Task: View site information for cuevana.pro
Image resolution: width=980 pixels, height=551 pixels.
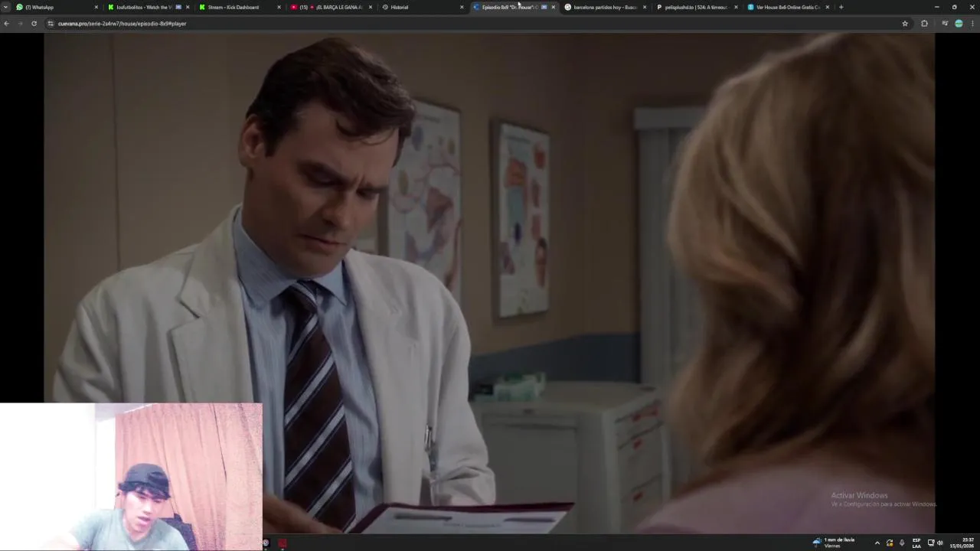Action: [51, 24]
